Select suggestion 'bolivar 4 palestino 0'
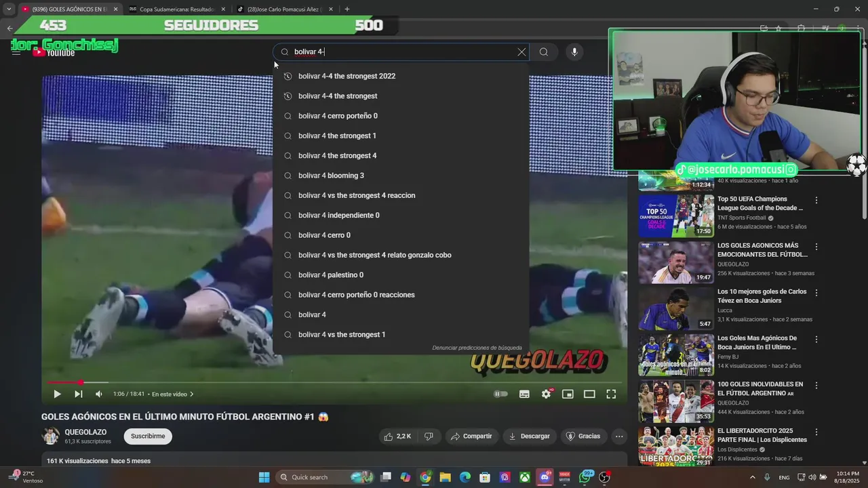Screen dimensions: 868x488 [401, 275]
